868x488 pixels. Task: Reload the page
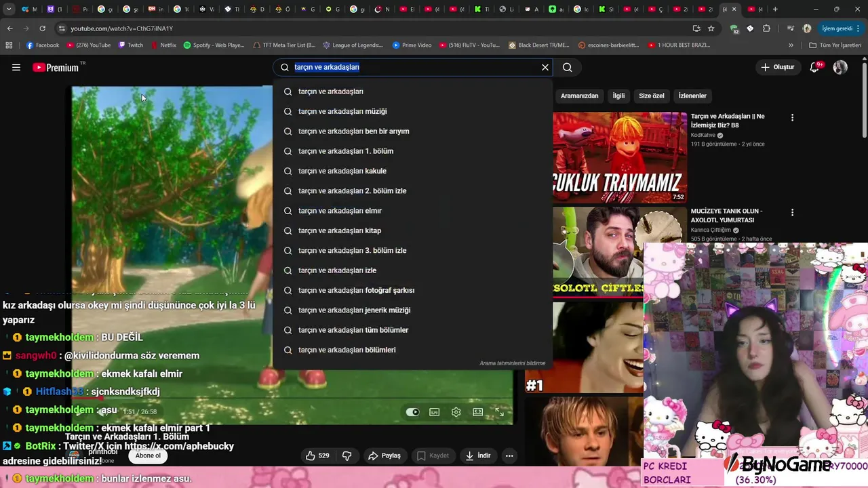(42, 28)
